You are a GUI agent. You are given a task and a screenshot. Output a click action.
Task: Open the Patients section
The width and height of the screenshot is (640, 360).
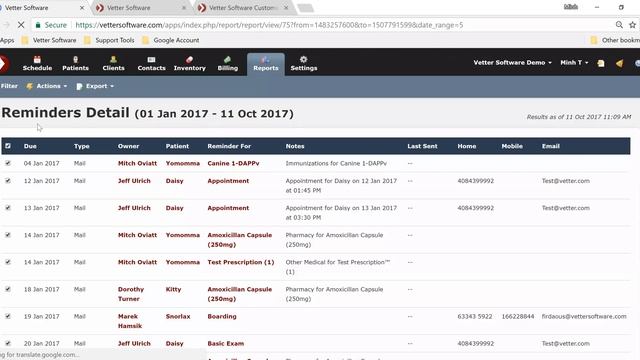pos(75,63)
